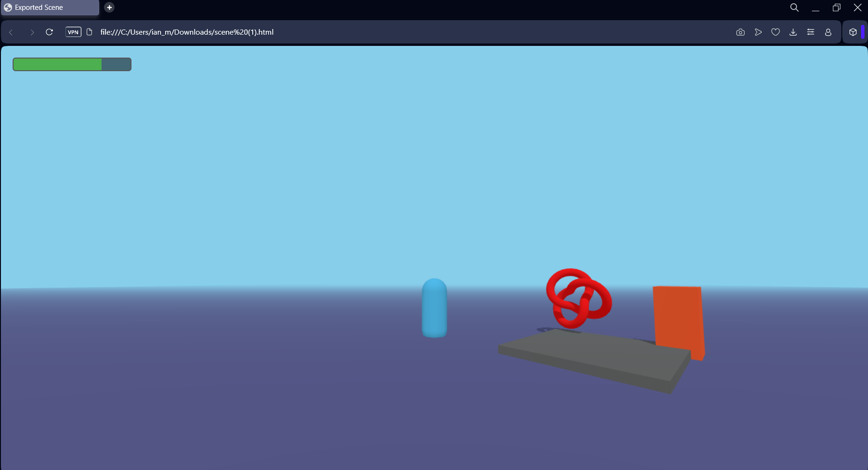Click the search tabs magnifier icon

(x=794, y=7)
